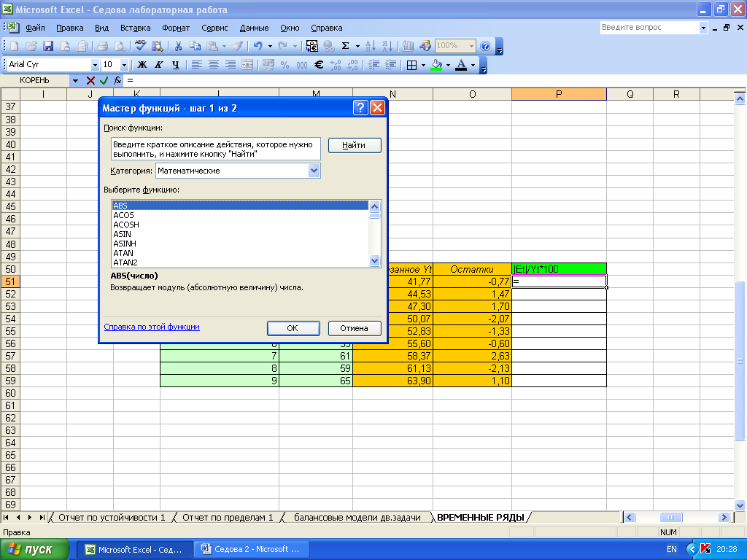Open the Файл menu

[35, 28]
